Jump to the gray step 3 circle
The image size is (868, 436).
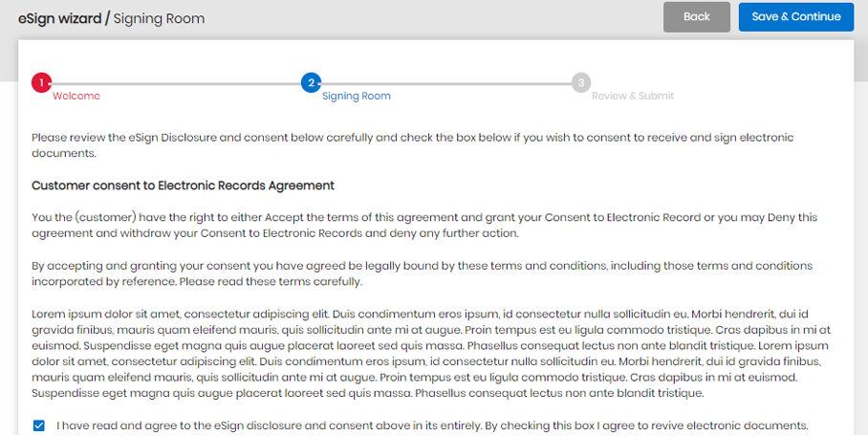(580, 83)
